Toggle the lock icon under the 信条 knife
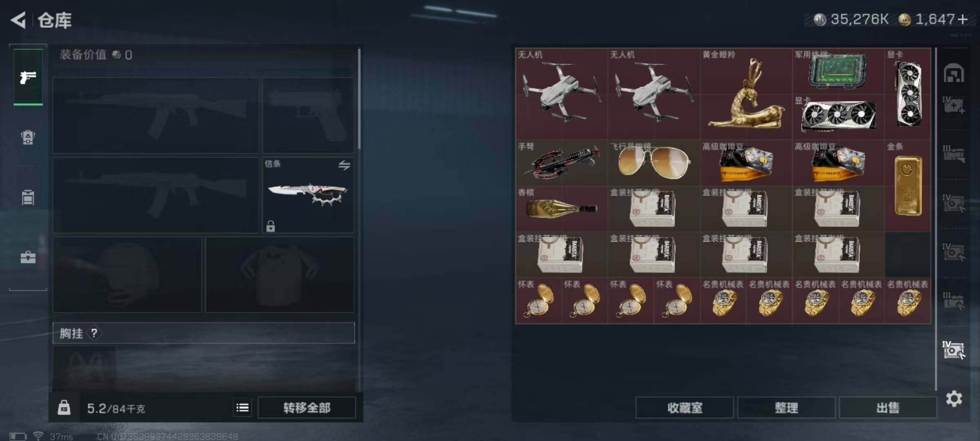The width and height of the screenshot is (980, 441). pos(270,226)
